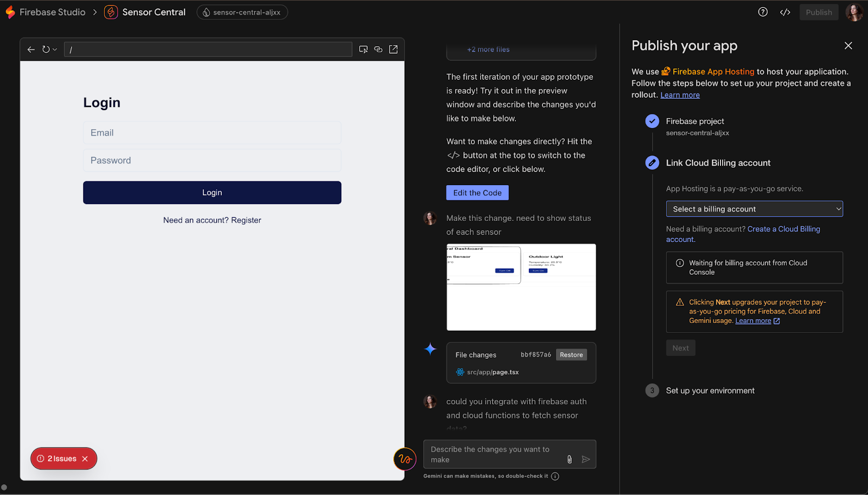Click the waiting status info icon

(680, 263)
